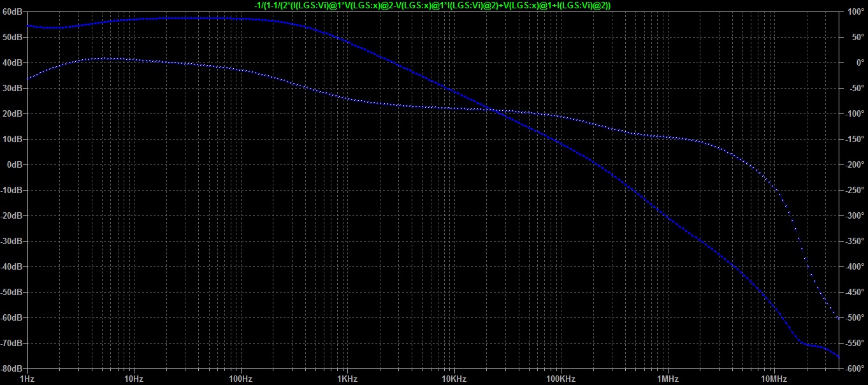Click the -400° label on the phase axis
Screen dimensions: 868x385
click(854, 266)
